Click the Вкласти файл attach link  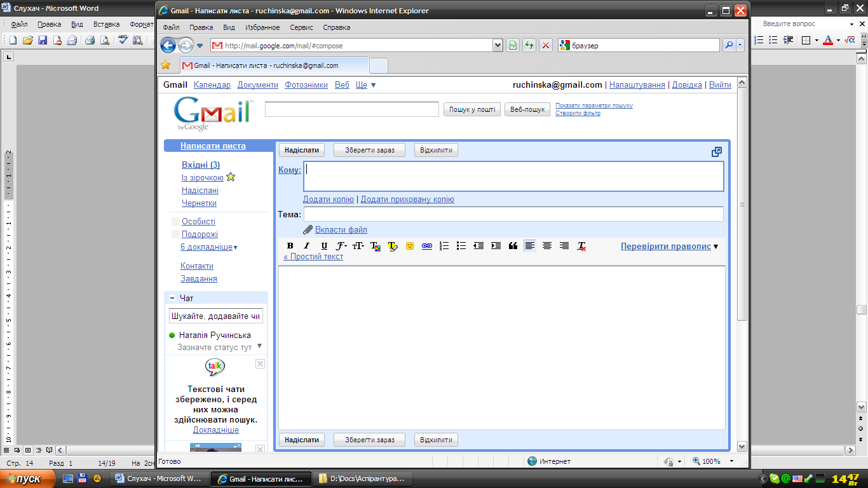point(341,230)
